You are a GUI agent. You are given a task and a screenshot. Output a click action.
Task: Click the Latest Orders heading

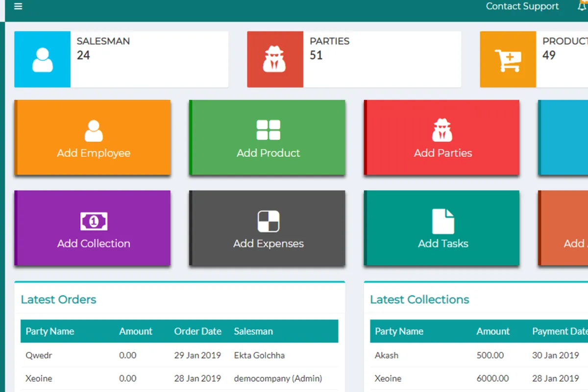pos(58,299)
